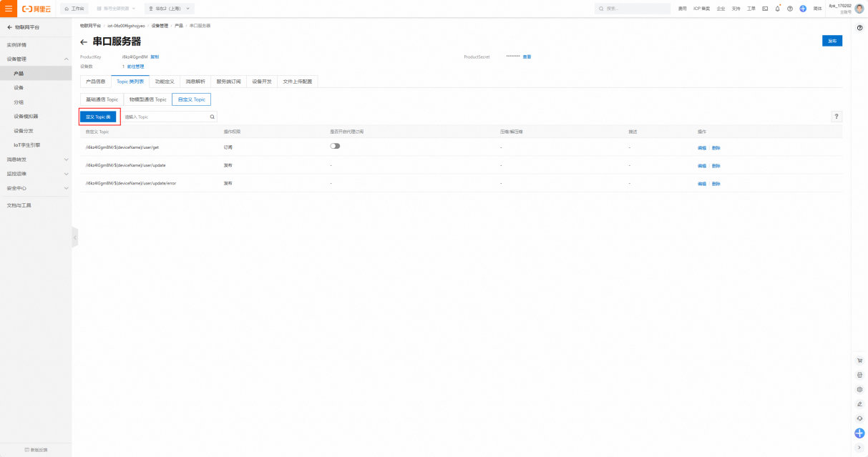Image resolution: width=868 pixels, height=457 pixels.
Task: Click 编辑 for the user/get topic
Action: [x=701, y=147]
